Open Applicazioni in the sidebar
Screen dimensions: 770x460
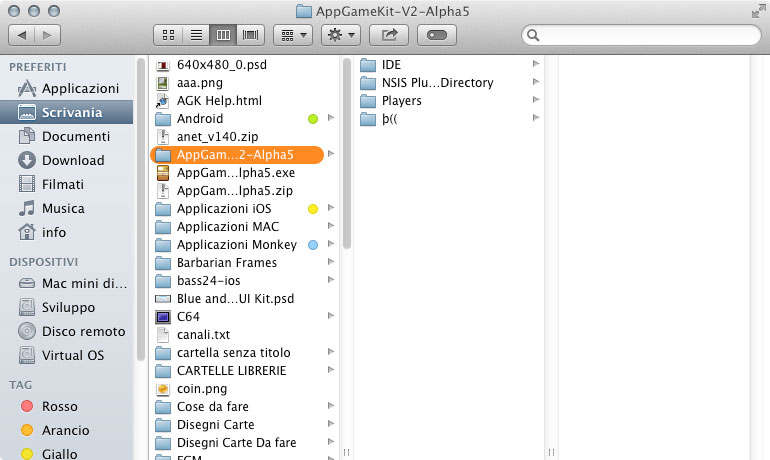[67, 88]
